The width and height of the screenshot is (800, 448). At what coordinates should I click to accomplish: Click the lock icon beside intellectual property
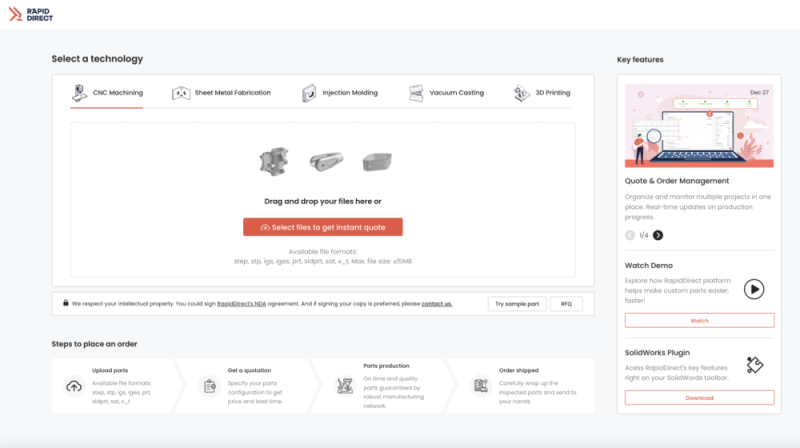(65, 303)
